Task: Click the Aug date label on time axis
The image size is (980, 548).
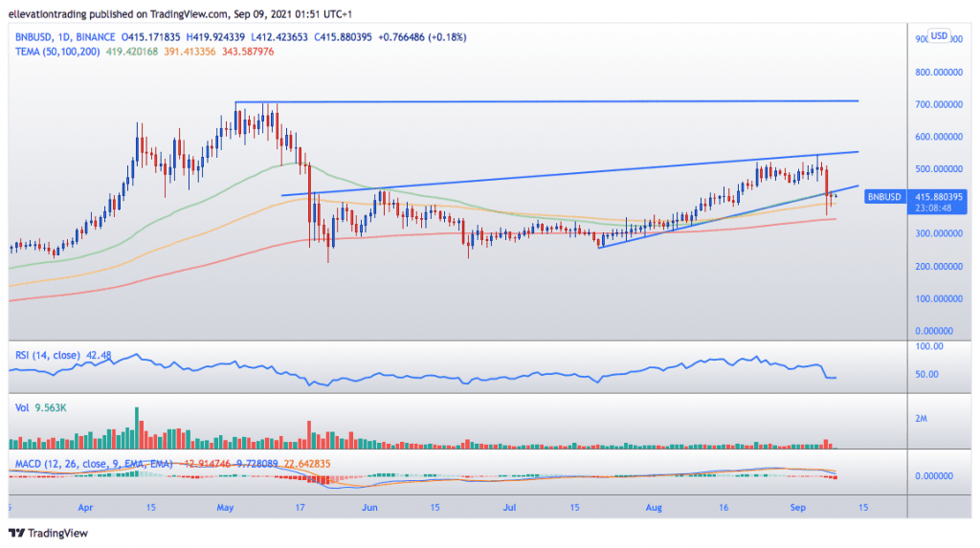Action: pos(654,508)
